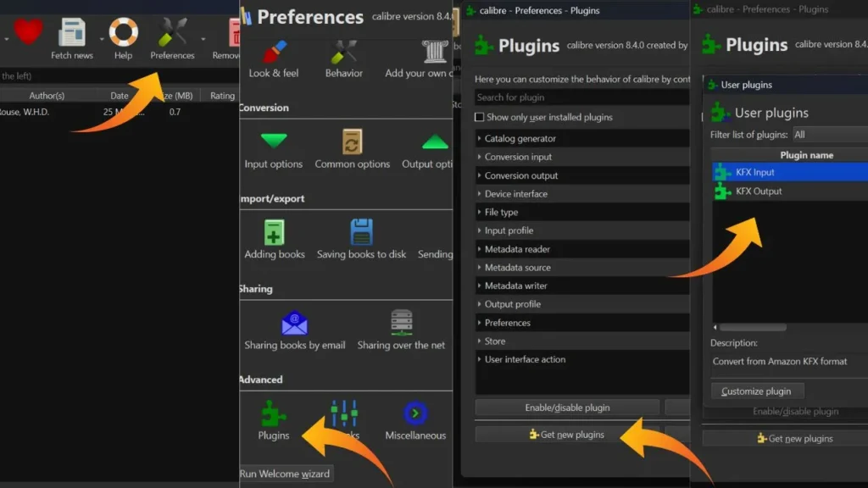The height and width of the screenshot is (488, 868).
Task: Sort the library by Author(s) column
Action: pyautogui.click(x=47, y=96)
